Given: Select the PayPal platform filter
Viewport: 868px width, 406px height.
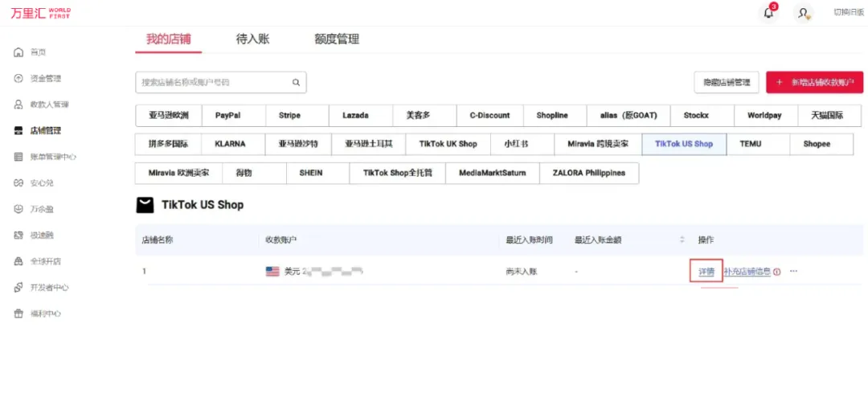Looking at the screenshot, I should tap(227, 116).
